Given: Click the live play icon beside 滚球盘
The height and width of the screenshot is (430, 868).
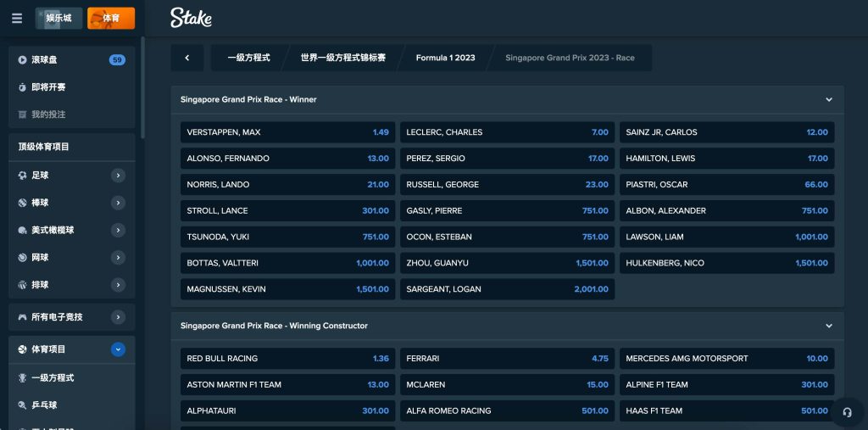Looking at the screenshot, I should tap(22, 60).
